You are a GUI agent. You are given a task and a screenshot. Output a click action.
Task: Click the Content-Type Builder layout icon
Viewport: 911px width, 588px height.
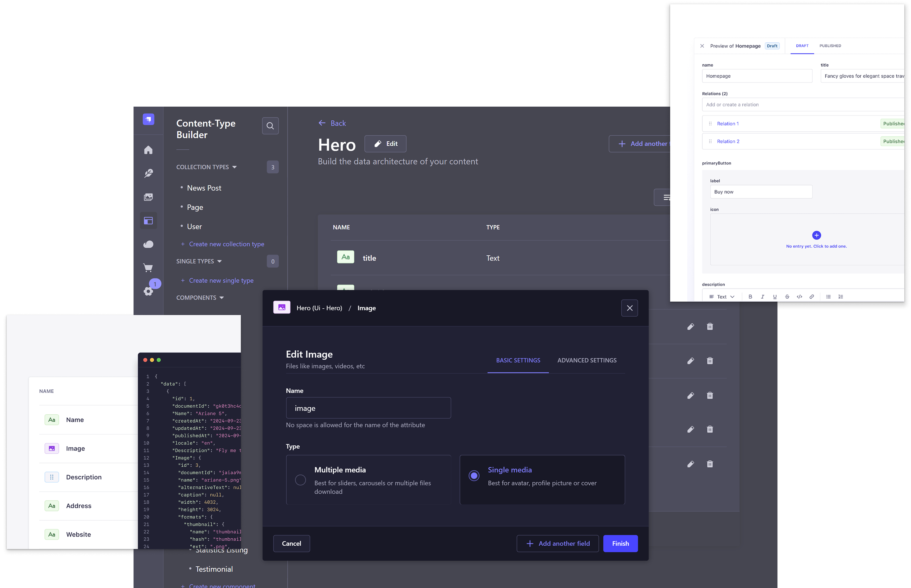pos(148,221)
